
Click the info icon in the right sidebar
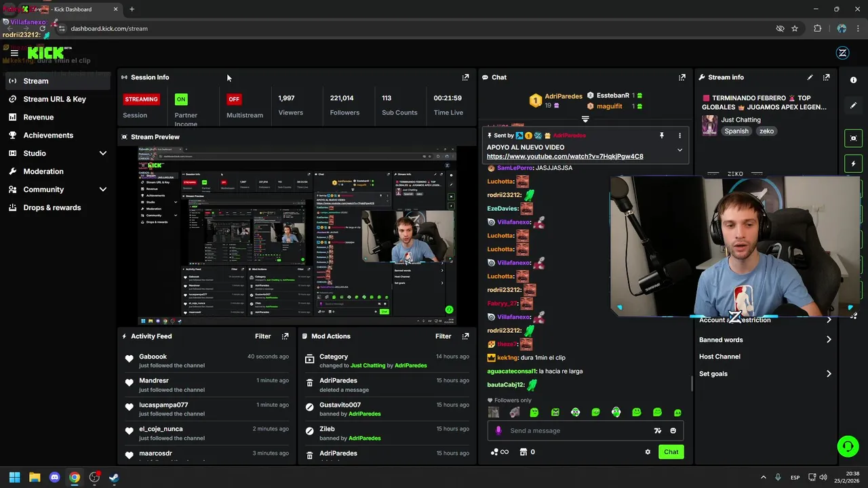tap(853, 80)
